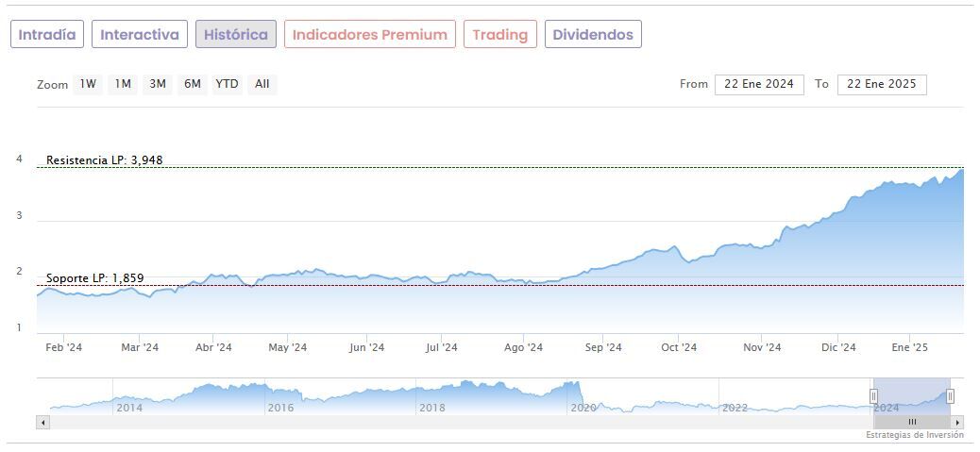The height and width of the screenshot is (452, 980).
Task: Zoom chart to 3M
Action: point(158,84)
